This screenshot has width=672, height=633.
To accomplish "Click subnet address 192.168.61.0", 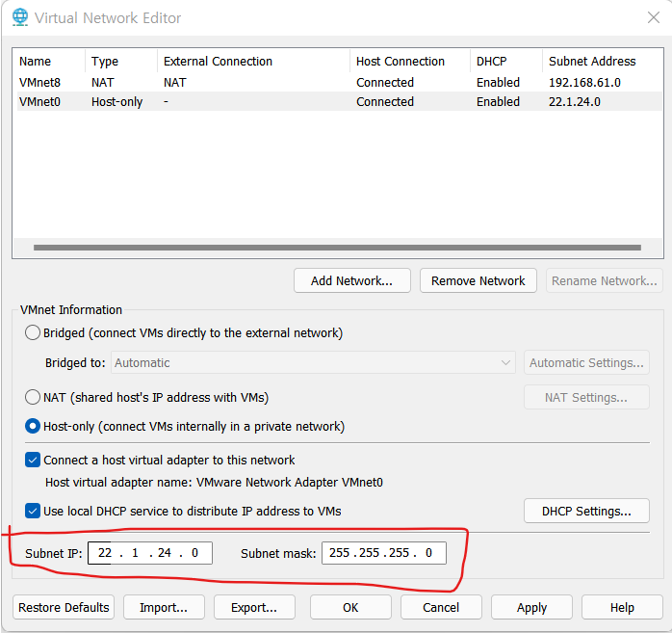I will 584,82.
